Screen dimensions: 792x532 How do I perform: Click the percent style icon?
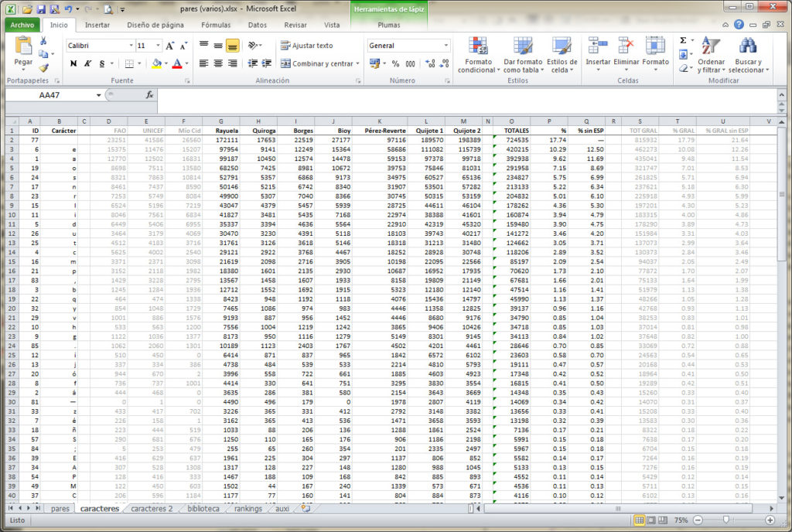click(396, 63)
